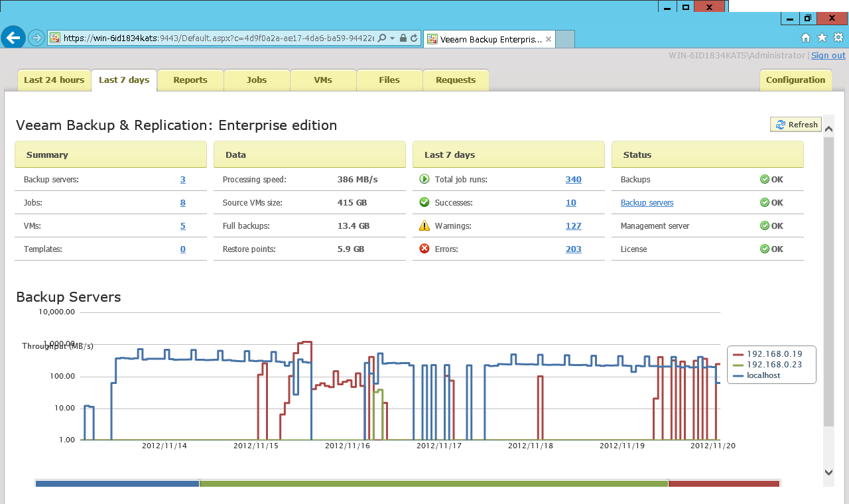Click the page reload icon in address bar
Screen dimensions: 849x504
(x=414, y=38)
